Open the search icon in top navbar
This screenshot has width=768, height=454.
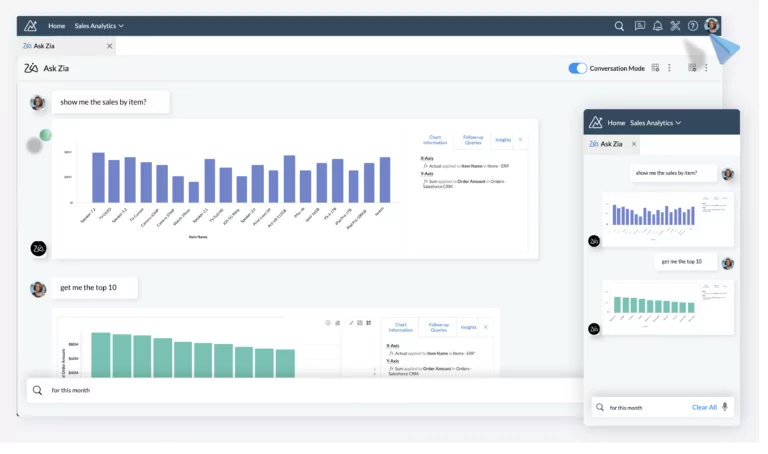[x=619, y=26]
